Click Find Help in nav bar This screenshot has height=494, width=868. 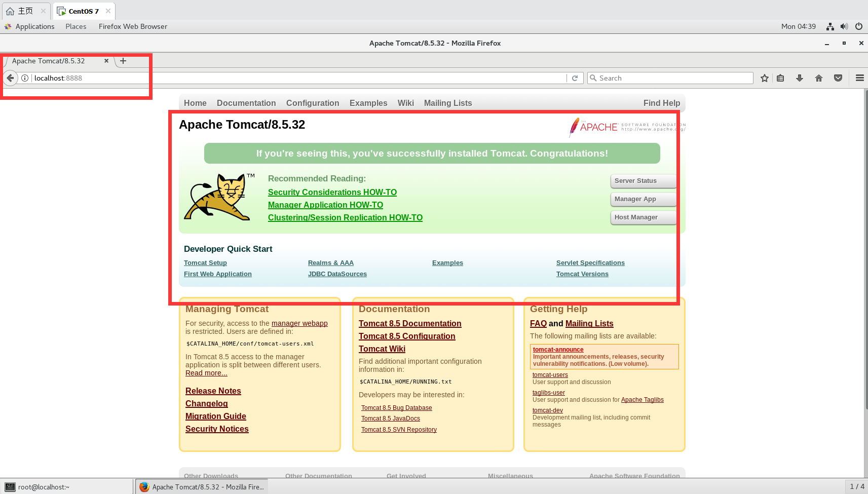(662, 103)
